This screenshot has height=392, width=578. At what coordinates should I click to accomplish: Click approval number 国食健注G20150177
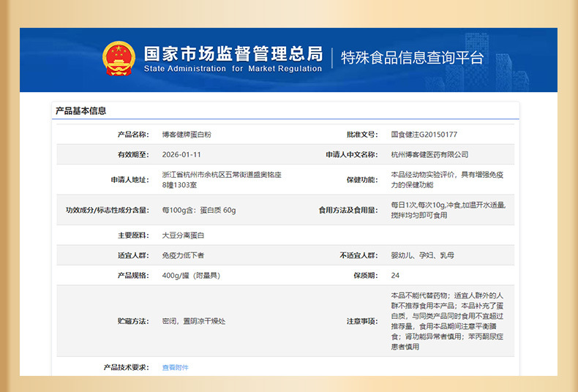[424, 135]
